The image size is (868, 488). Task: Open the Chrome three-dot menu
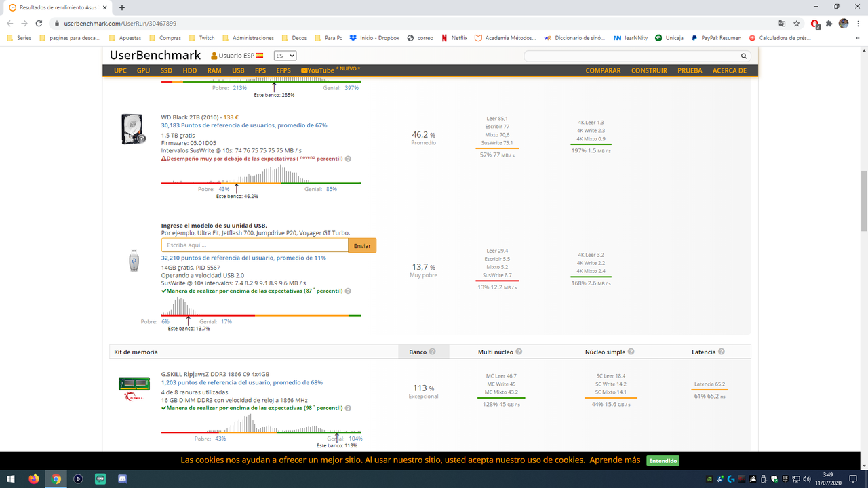[x=857, y=23]
